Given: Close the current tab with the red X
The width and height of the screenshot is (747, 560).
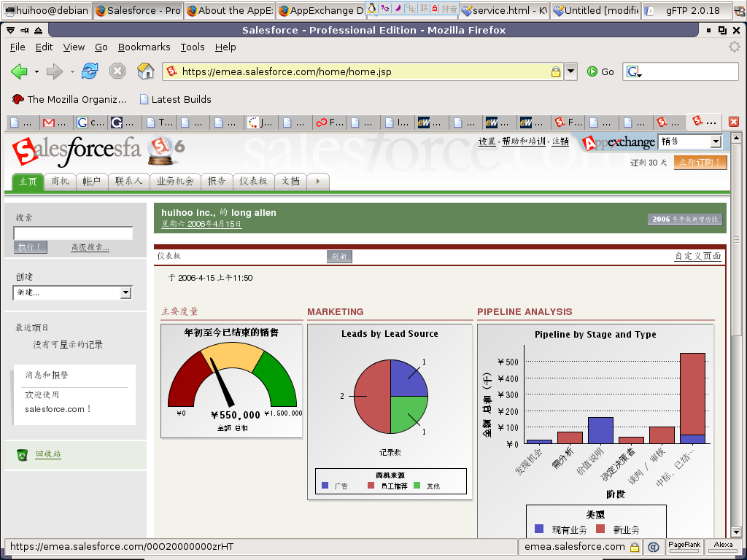Looking at the screenshot, I should (734, 122).
